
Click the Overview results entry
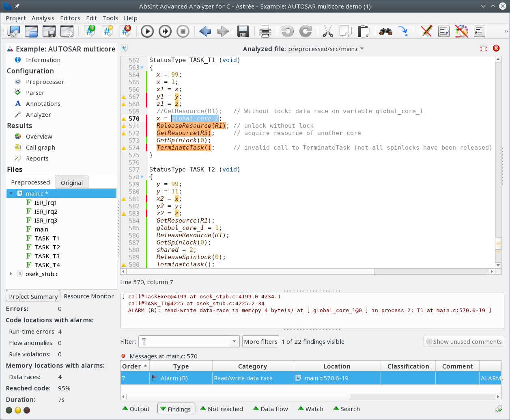click(x=39, y=137)
